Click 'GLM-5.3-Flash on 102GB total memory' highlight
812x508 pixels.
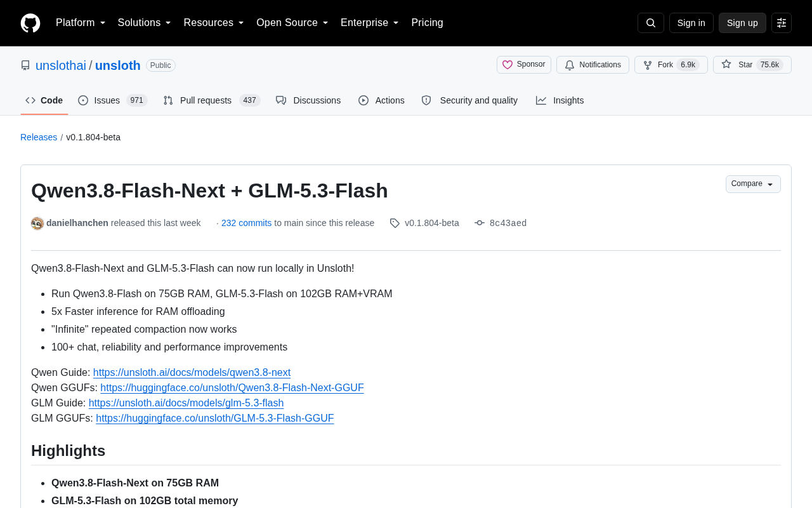pyautogui.click(x=145, y=501)
